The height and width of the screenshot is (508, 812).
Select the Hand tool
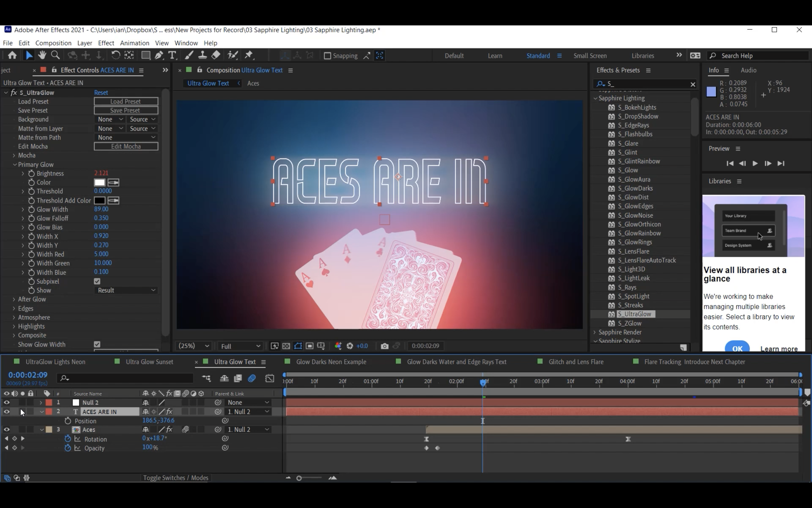42,55
